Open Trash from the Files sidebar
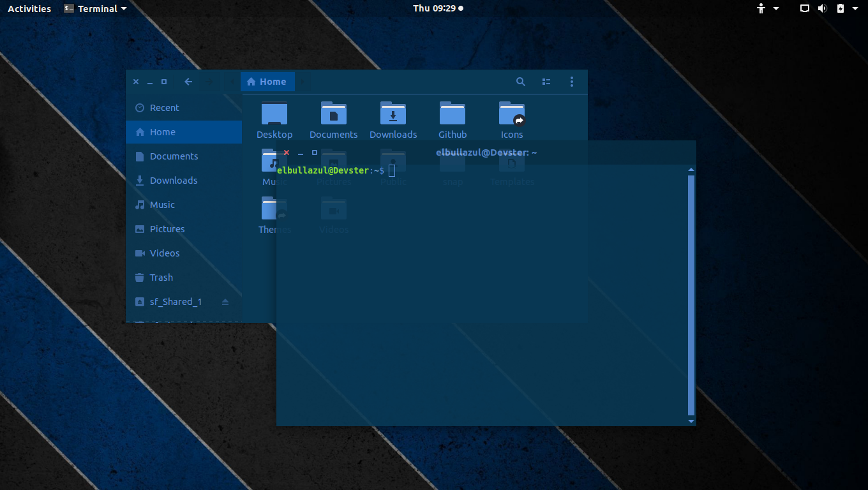The image size is (868, 490). [184, 278]
